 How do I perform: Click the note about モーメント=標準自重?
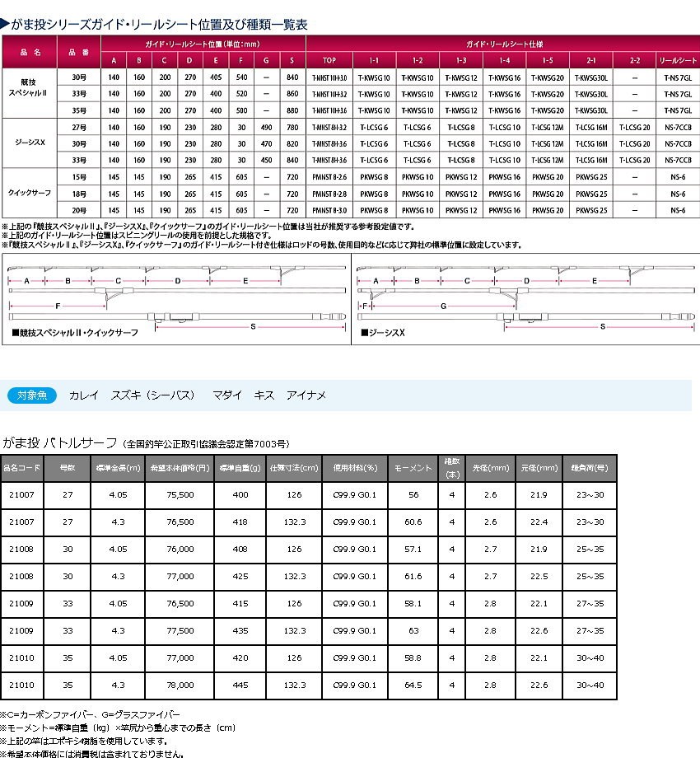click(118, 728)
